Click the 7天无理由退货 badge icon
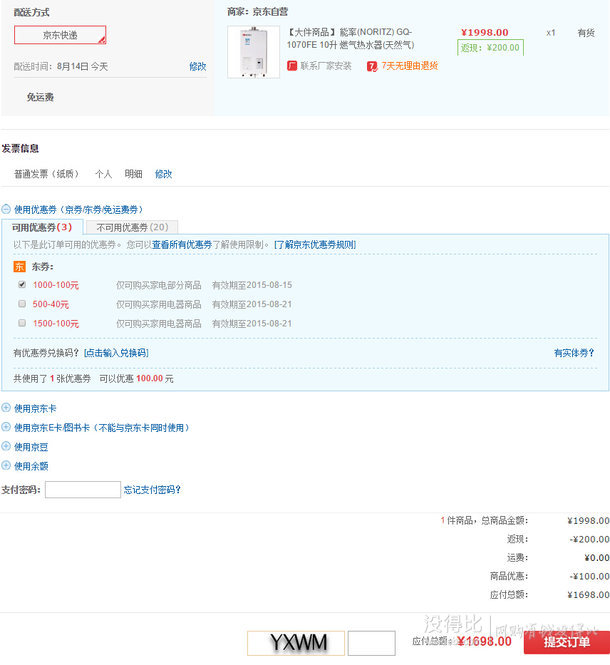 click(372, 66)
